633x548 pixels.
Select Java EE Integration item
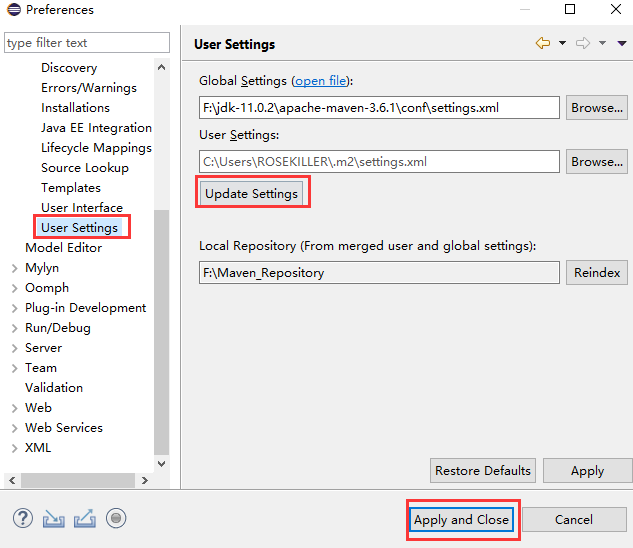pos(96,128)
